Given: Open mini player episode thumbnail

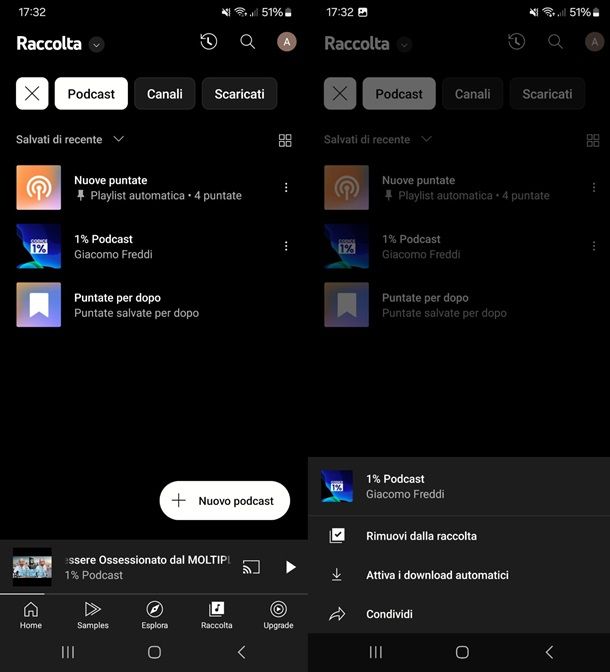Looking at the screenshot, I should 32,567.
